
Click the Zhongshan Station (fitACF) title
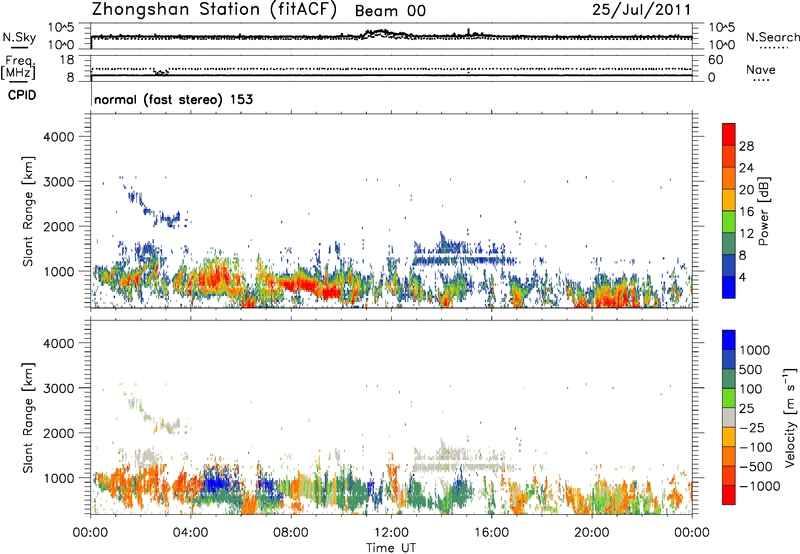click(214, 10)
